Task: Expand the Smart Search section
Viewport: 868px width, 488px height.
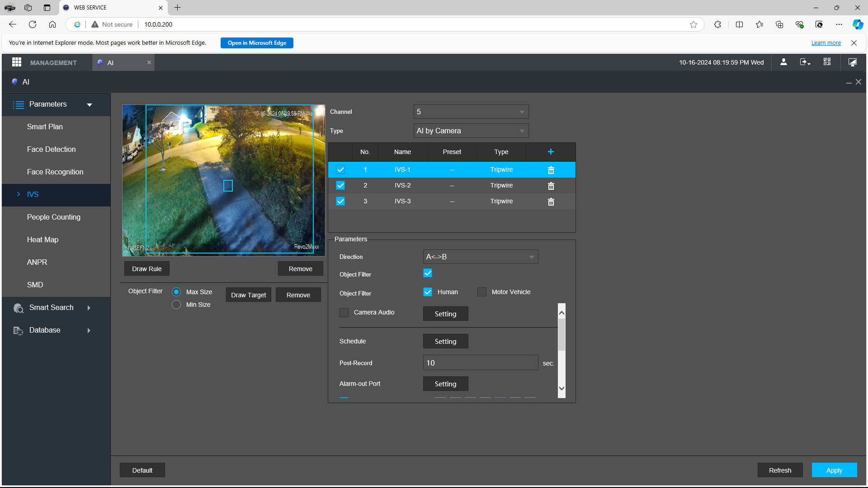Action: pos(56,308)
